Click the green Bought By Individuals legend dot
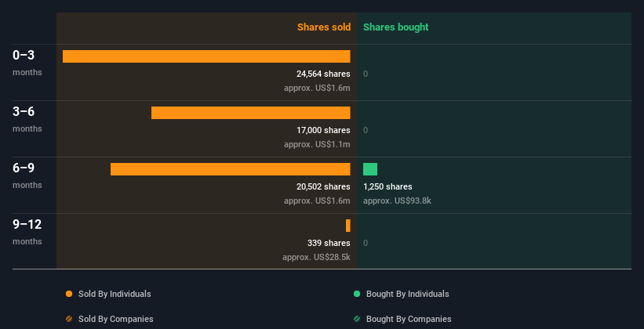 point(357,294)
